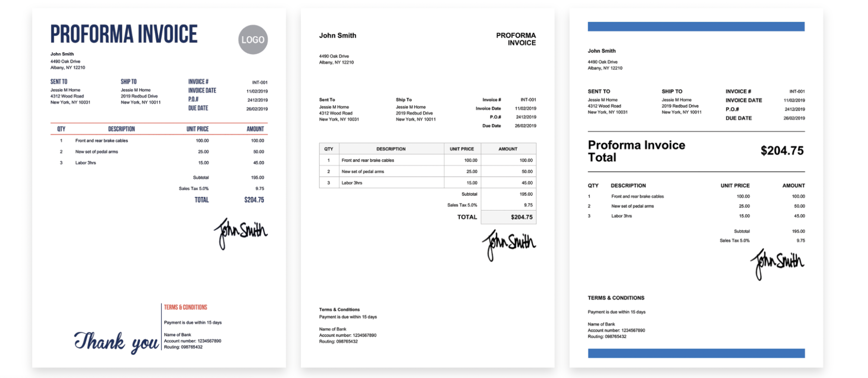Click the gray LOGO circle placeholder
Image resolution: width=868 pixels, height=378 pixels.
point(253,40)
